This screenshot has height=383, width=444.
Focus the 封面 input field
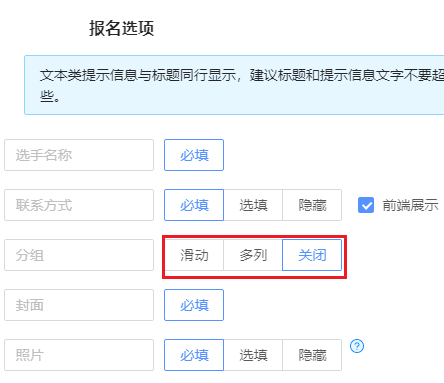coord(79,305)
